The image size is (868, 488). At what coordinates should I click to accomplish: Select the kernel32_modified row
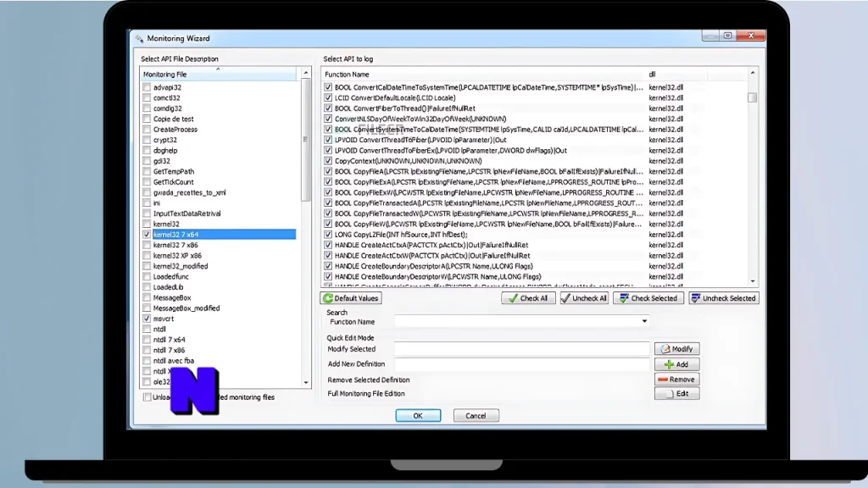219,266
